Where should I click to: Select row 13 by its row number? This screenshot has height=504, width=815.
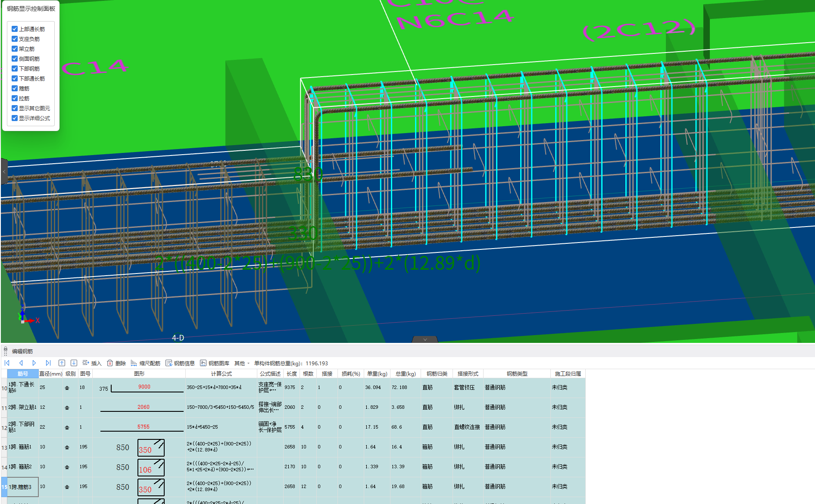4,448
